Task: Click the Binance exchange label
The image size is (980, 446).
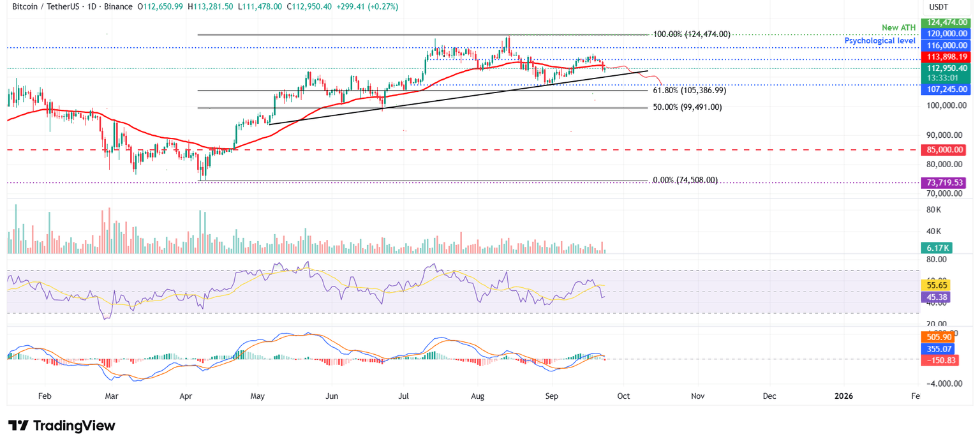Action: (119, 6)
